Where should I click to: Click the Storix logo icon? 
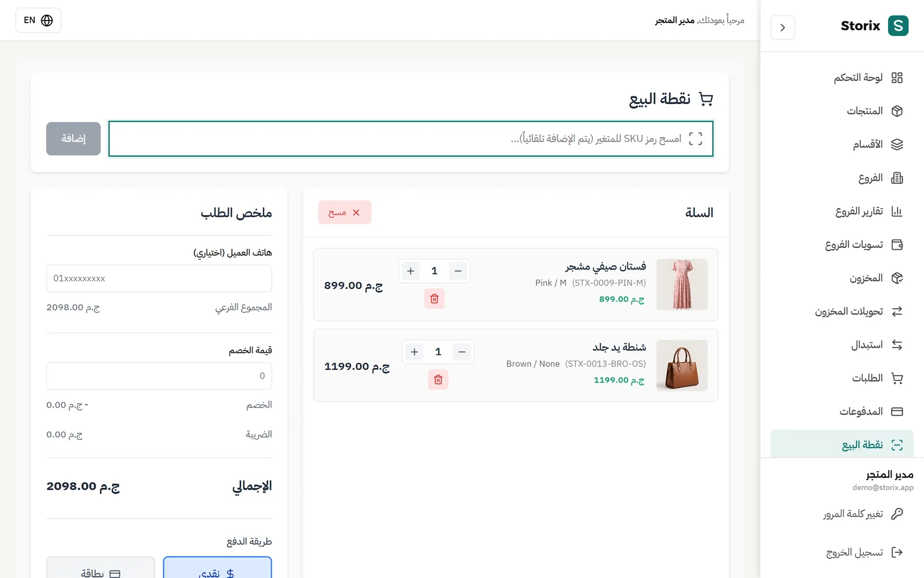pos(898,26)
